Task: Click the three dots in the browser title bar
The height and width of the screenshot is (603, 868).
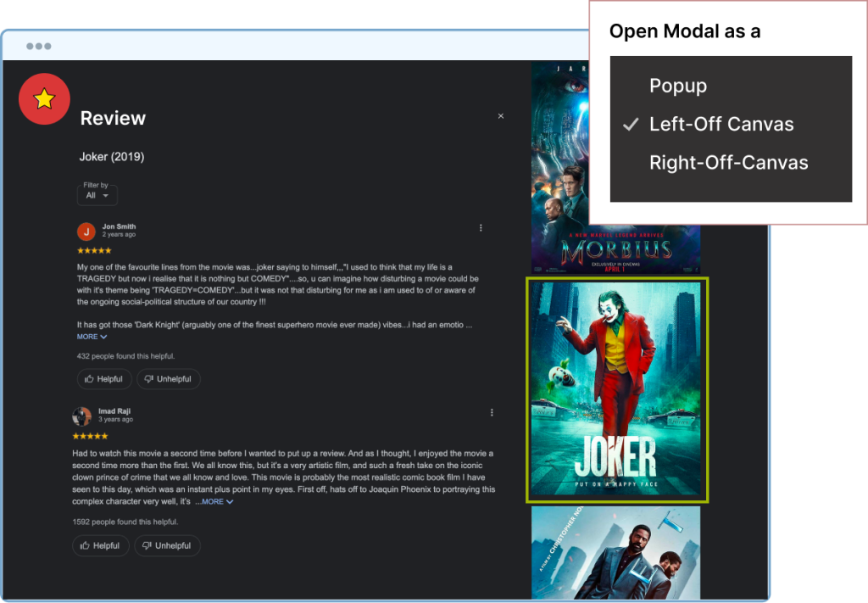Action: click(39, 46)
